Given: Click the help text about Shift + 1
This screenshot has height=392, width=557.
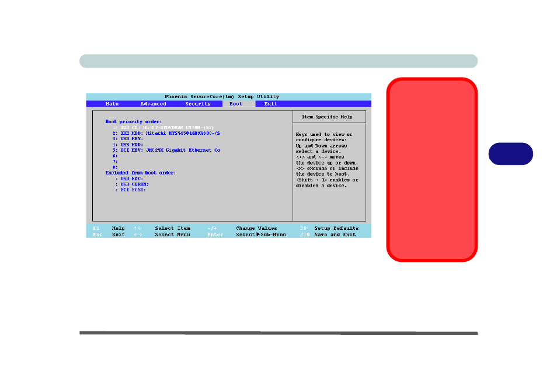Looking at the screenshot, I should [327, 183].
